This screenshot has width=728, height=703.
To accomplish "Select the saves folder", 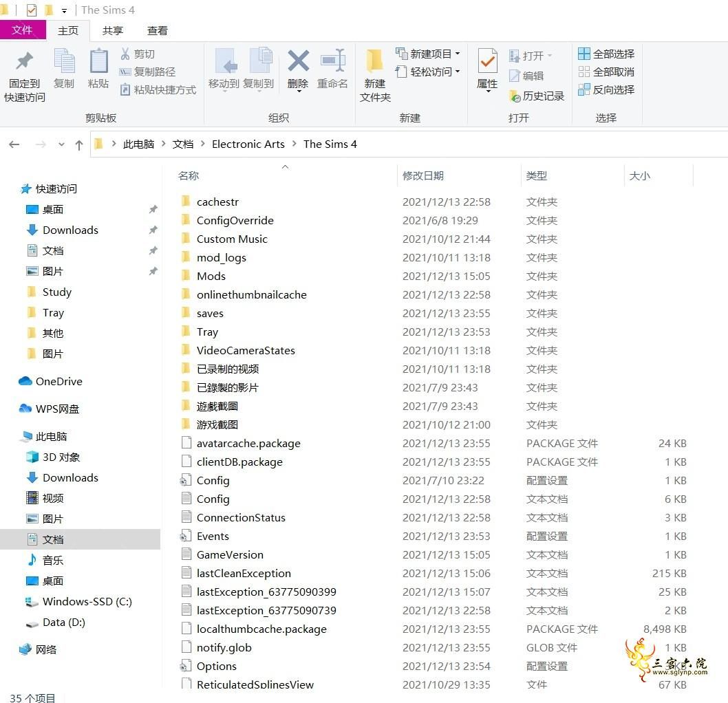I will [210, 313].
